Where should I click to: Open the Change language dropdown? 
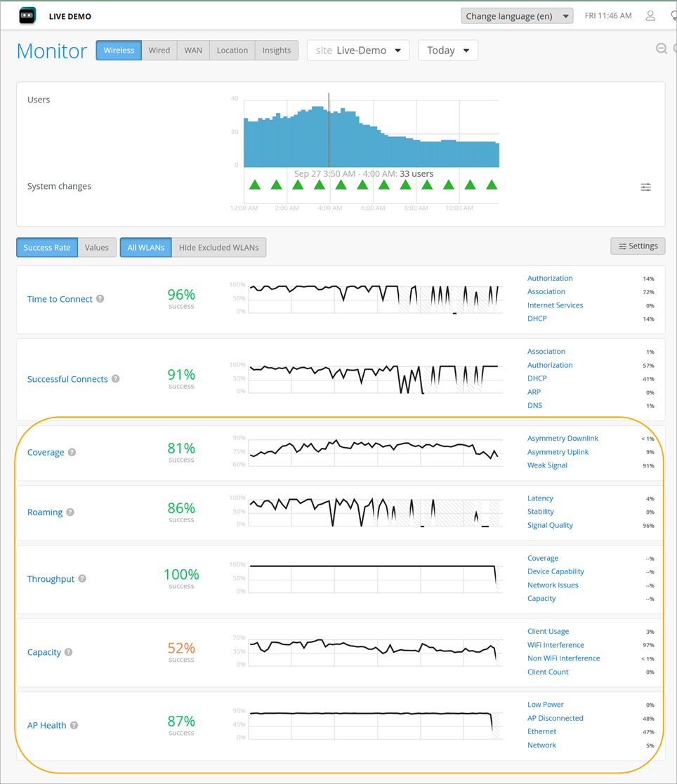tap(517, 16)
